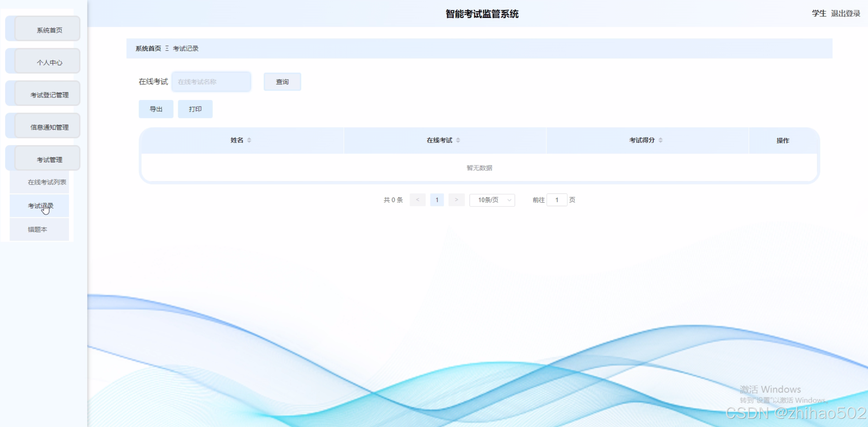Click the 打印 print button
The width and height of the screenshot is (868, 427).
(x=195, y=109)
